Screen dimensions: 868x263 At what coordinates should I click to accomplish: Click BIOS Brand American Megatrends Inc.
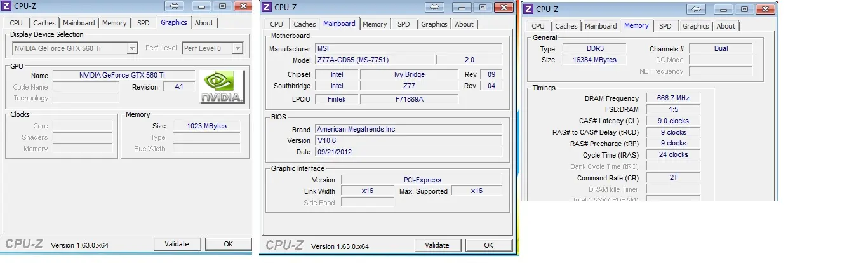coord(408,129)
